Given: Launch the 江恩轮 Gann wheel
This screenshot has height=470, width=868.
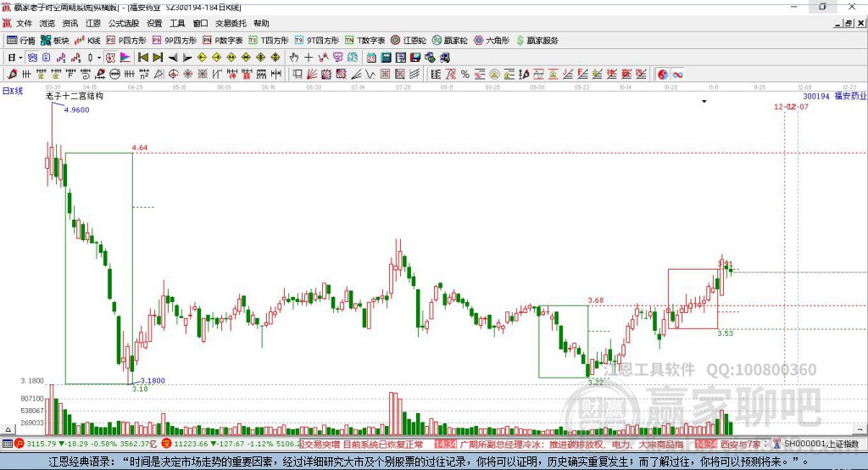Looking at the screenshot, I should pyautogui.click(x=409, y=41).
